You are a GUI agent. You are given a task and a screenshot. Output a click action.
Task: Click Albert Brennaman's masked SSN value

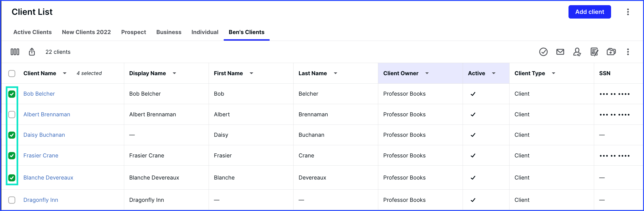pos(615,115)
